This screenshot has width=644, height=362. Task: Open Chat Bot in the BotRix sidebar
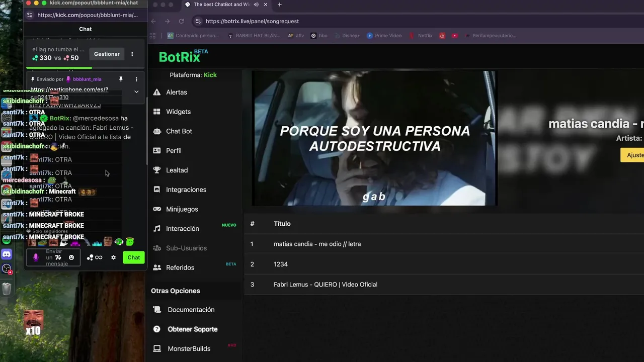(x=179, y=131)
